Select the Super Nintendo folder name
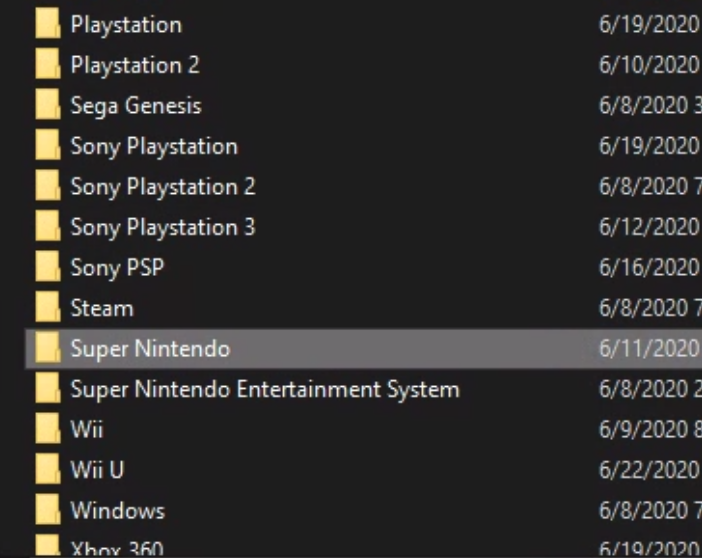The image size is (702, 558). 150,349
